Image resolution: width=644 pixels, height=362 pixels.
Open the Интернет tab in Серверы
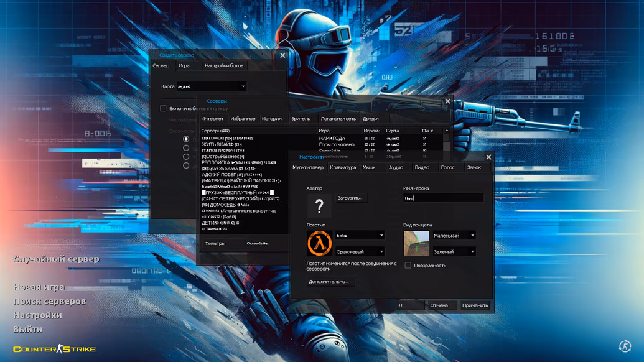tap(212, 119)
